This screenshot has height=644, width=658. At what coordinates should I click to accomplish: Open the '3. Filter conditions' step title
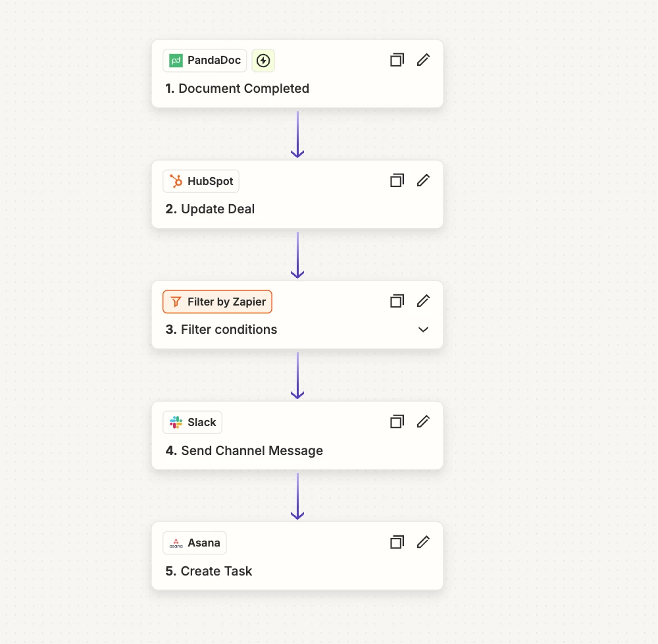point(221,329)
